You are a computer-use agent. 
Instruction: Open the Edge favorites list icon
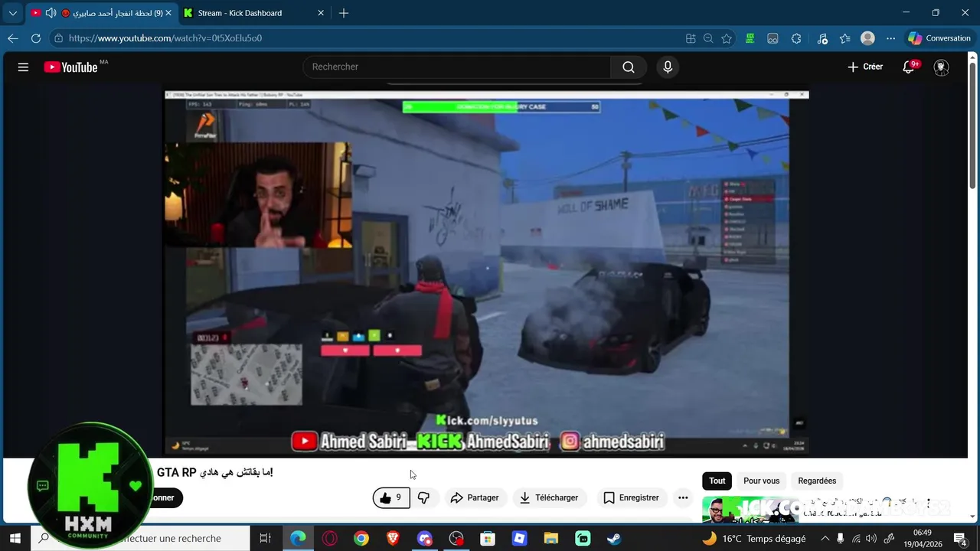(x=845, y=38)
